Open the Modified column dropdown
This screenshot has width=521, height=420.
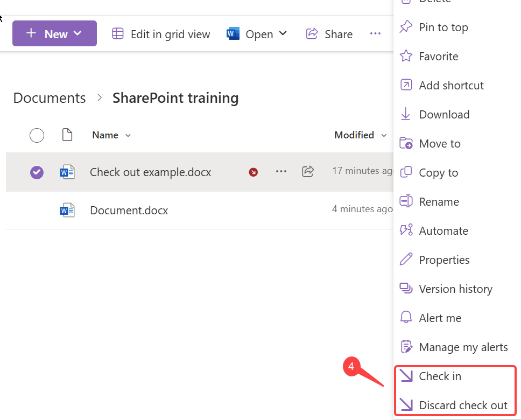click(x=384, y=136)
